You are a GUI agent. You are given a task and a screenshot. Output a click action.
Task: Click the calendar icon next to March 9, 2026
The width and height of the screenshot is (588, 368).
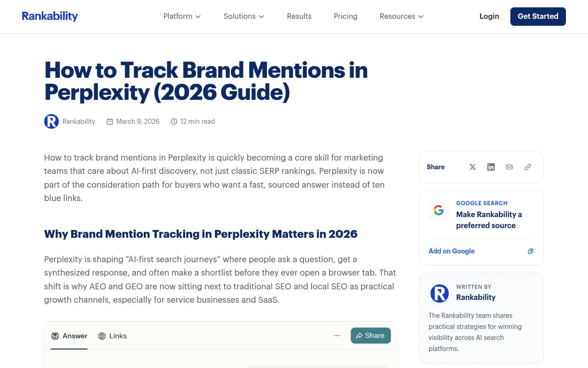110,121
